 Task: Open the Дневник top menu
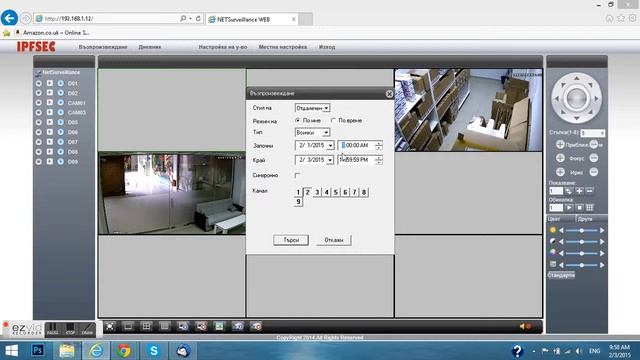[150, 47]
